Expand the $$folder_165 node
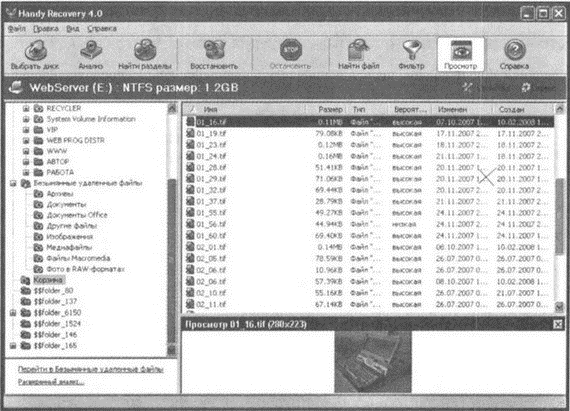Screen dimensions: 570x411 (13, 346)
